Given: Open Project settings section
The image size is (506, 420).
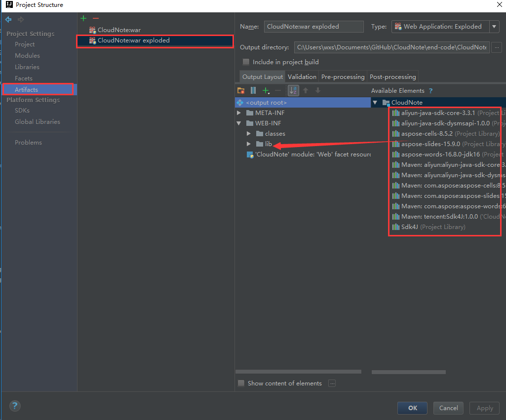Looking at the screenshot, I should click(25, 44).
